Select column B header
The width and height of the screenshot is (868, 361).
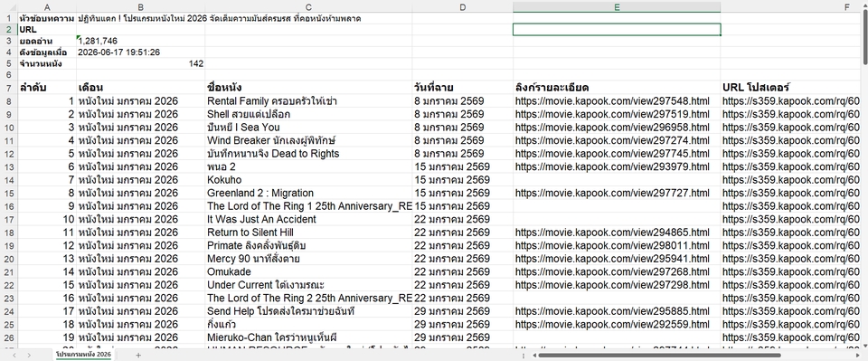(141, 7)
